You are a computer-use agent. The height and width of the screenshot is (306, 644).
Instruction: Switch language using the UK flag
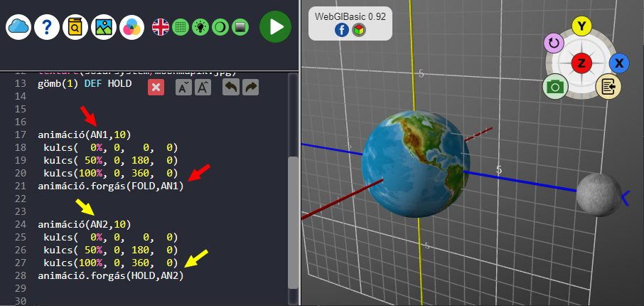[x=161, y=27]
